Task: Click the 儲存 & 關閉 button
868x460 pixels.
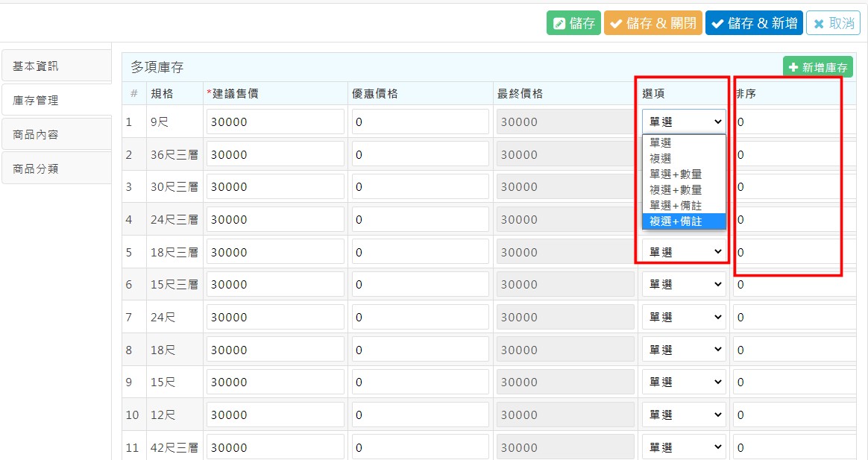Action: tap(652, 23)
